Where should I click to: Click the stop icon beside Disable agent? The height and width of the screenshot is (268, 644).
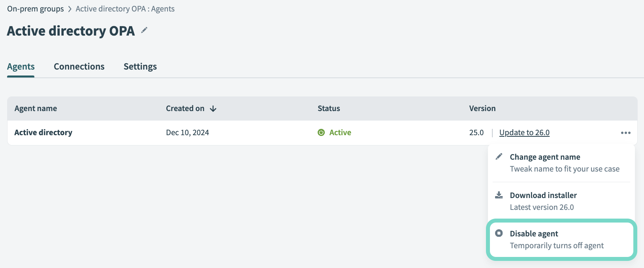click(x=499, y=233)
